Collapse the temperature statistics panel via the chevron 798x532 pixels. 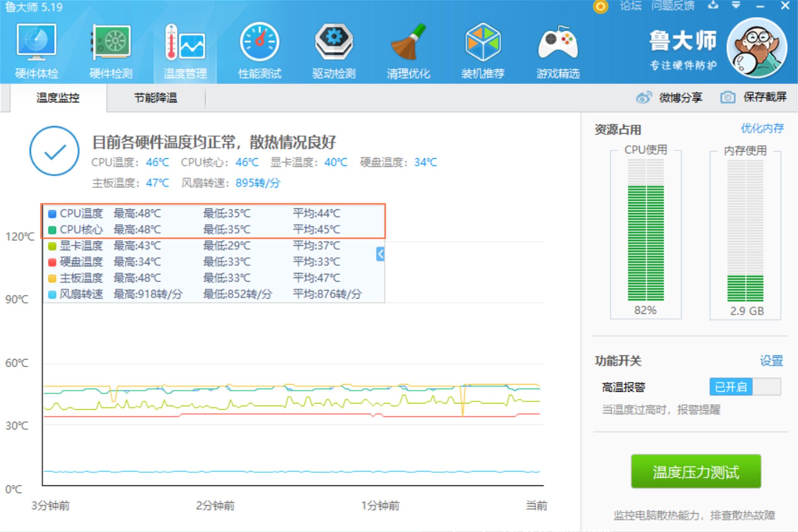point(379,255)
